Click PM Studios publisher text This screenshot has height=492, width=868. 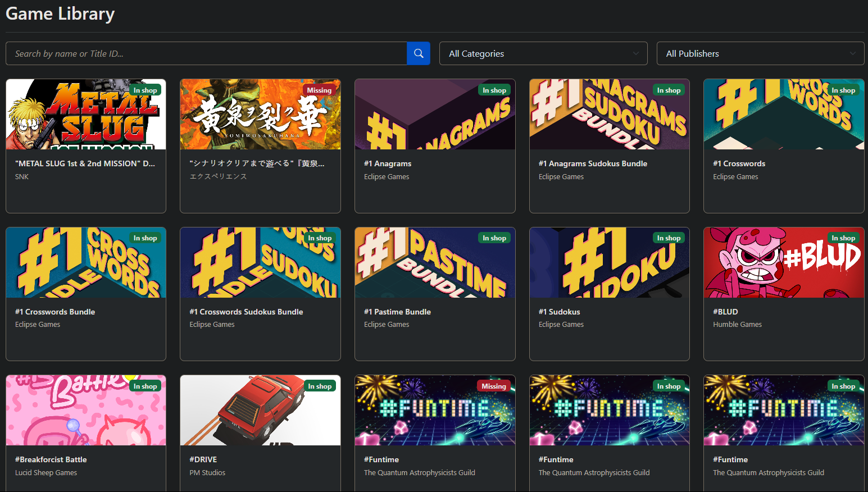point(207,472)
